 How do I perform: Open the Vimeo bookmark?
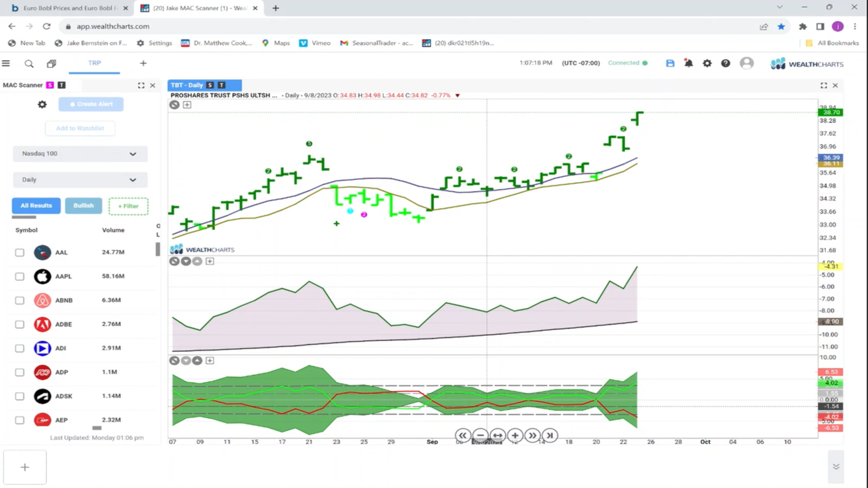tap(315, 43)
